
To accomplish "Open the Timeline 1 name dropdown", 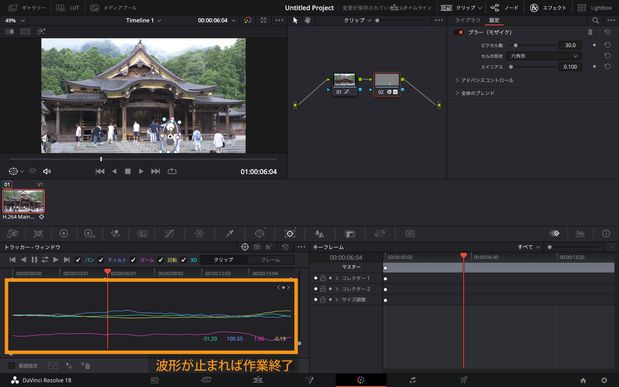I will 143,20.
